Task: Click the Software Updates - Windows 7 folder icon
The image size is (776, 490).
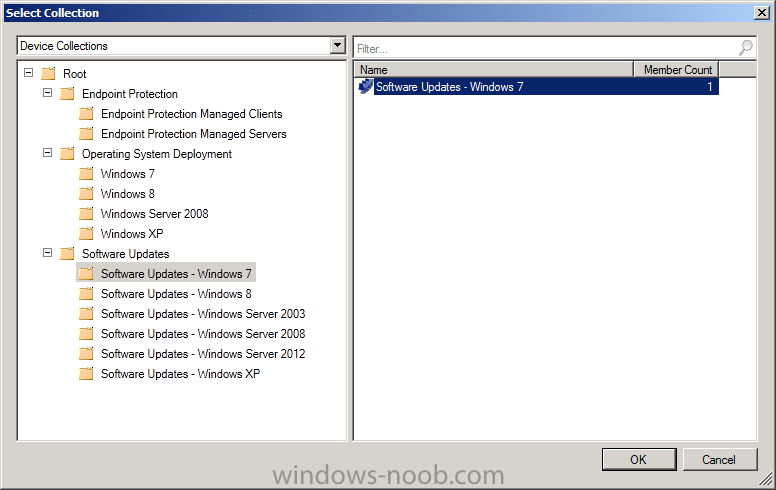Action: (x=86, y=274)
